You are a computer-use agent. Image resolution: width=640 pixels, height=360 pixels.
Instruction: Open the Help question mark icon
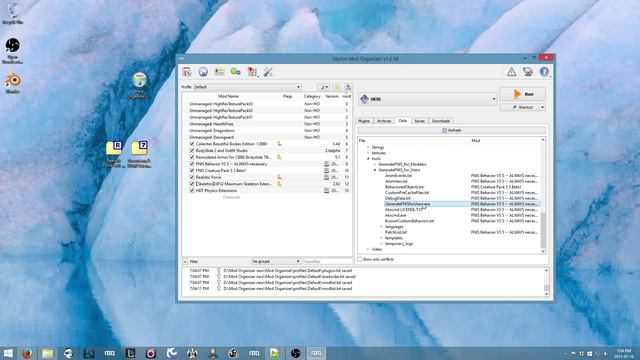(544, 72)
